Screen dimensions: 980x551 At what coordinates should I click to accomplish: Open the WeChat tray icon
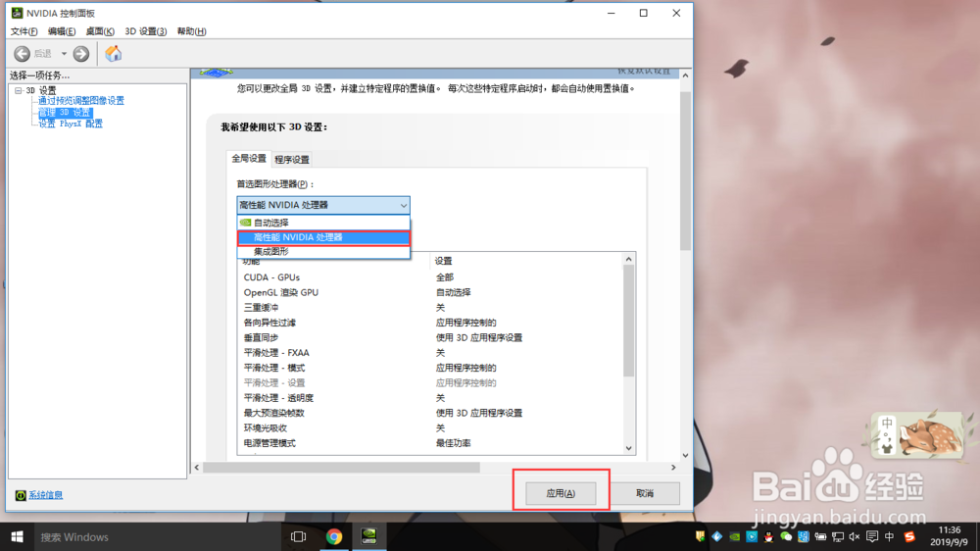[x=786, y=536]
